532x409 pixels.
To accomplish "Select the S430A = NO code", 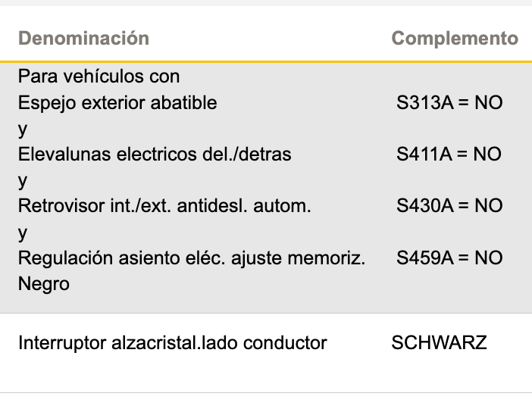I will 449,205.
